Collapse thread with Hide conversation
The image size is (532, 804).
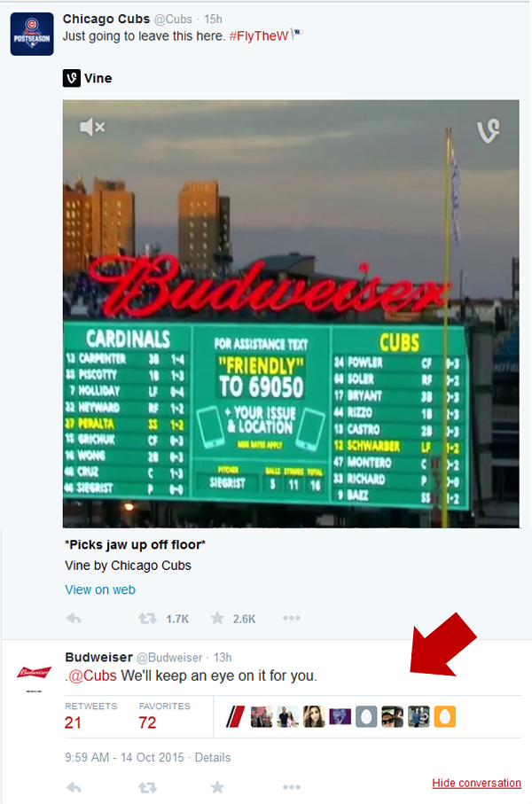477,783
